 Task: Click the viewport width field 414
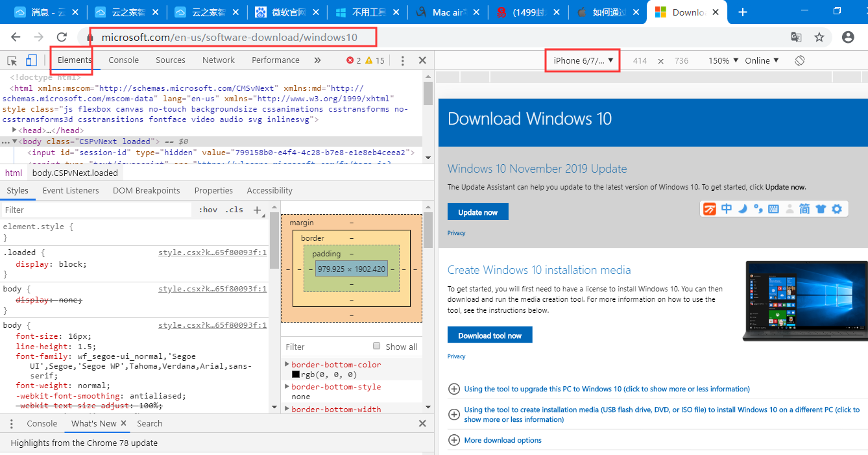pos(640,60)
